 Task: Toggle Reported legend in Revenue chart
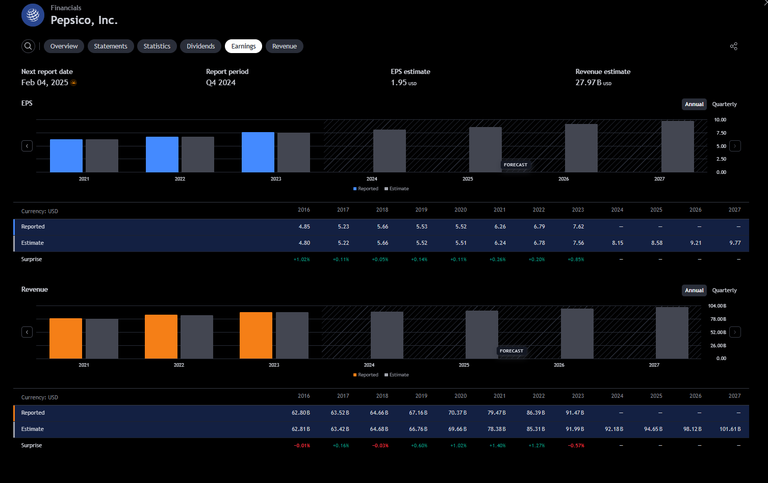[366, 375]
